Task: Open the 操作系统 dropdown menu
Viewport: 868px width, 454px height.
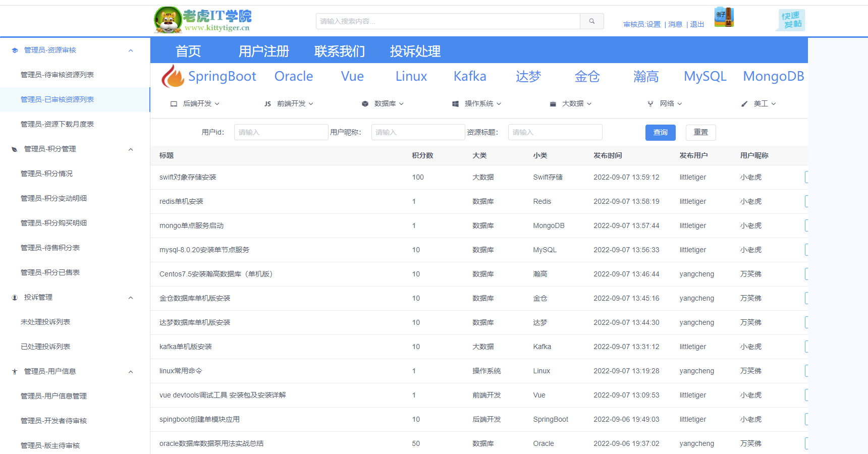Action: 477,103
